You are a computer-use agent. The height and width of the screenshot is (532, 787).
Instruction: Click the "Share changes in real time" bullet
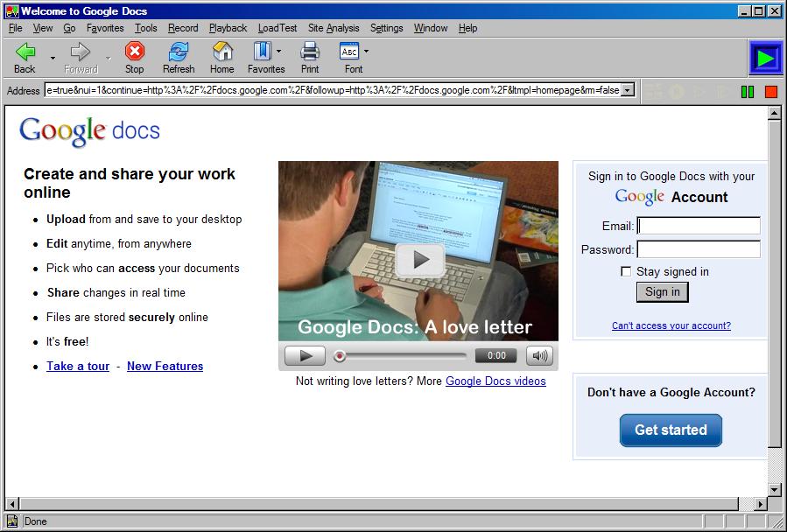click(116, 292)
